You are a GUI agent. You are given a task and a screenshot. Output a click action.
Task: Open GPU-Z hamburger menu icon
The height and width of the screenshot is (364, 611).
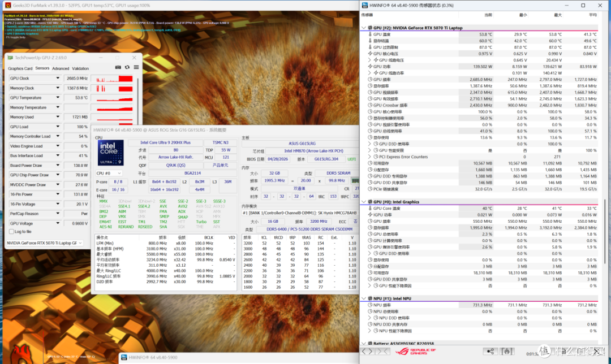coord(136,67)
